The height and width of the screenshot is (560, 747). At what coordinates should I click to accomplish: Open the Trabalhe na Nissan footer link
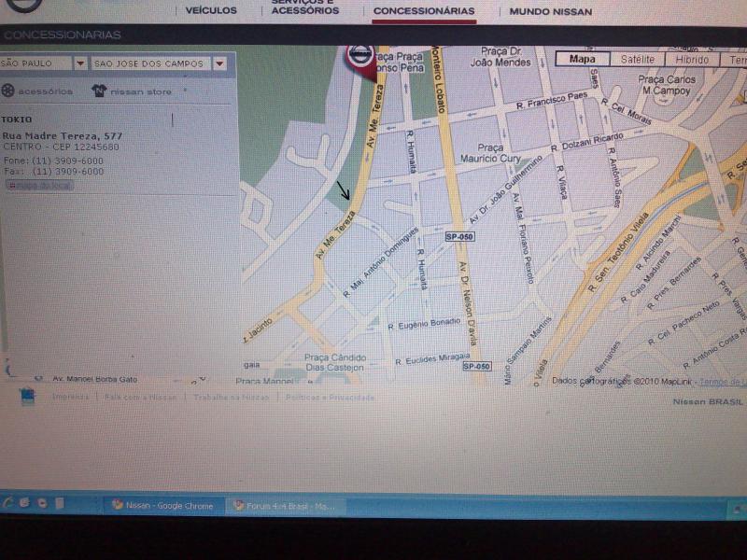pyautogui.click(x=231, y=398)
